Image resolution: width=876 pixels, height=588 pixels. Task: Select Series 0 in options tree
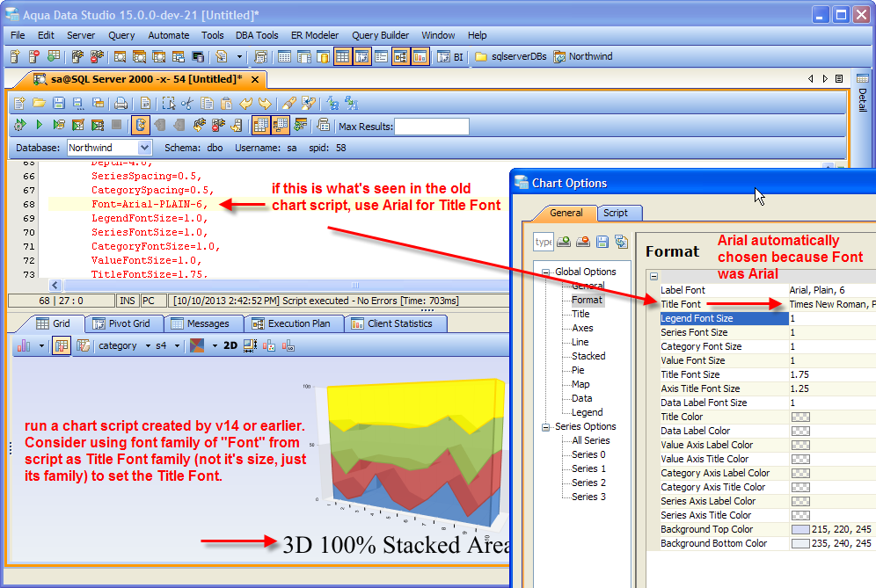[588, 454]
